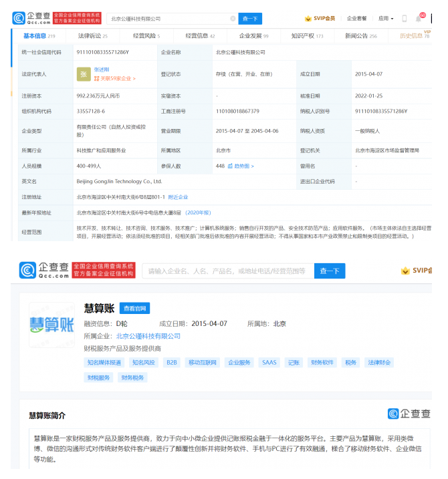Click the lower page's 查一下 search button
448x479 pixels.
pos(330,271)
